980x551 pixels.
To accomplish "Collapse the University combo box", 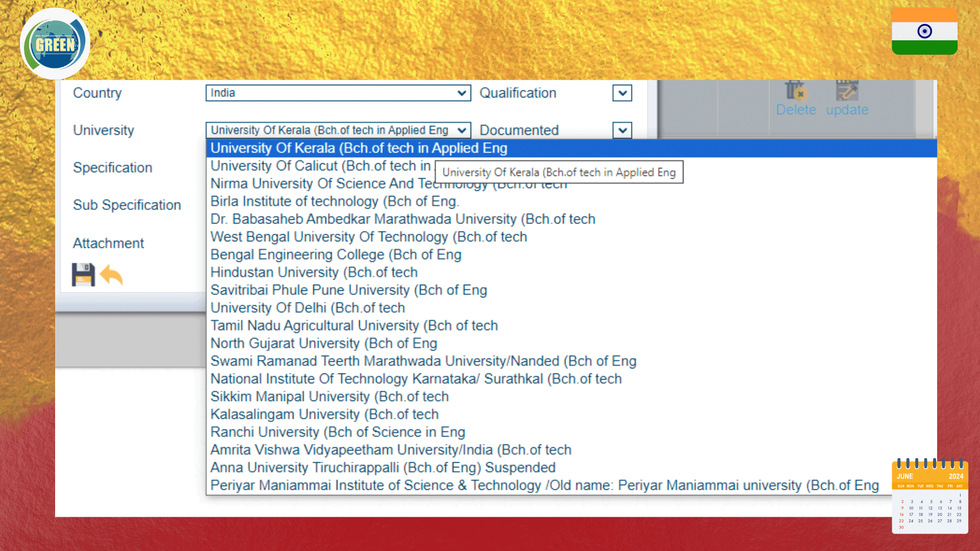I will pyautogui.click(x=461, y=131).
